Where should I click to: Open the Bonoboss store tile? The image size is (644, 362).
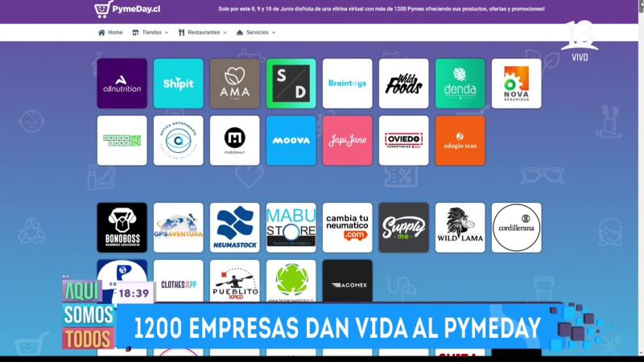[x=122, y=228]
